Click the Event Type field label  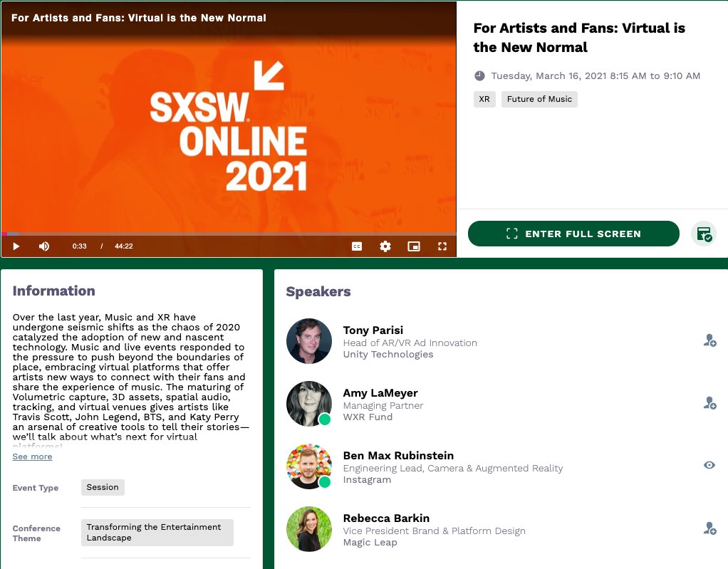click(x=36, y=488)
